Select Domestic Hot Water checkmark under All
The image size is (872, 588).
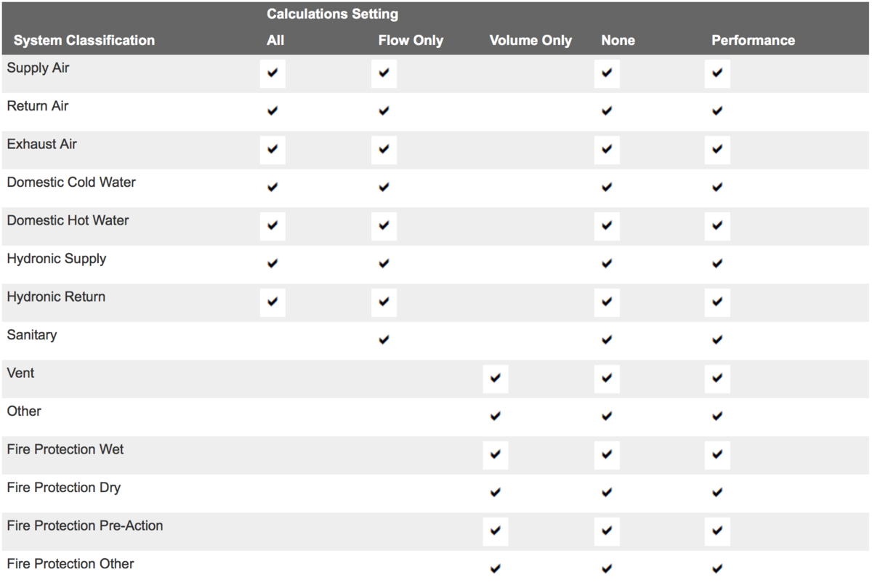272,226
